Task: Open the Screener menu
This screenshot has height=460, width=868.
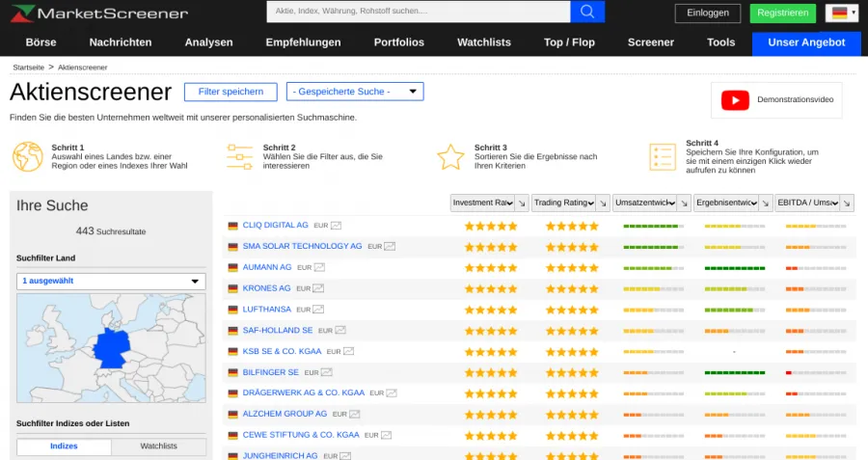Action: click(x=651, y=42)
